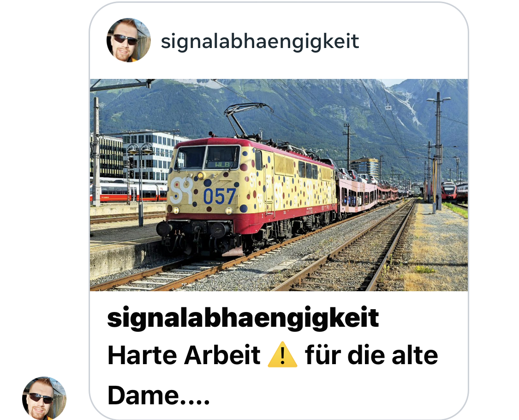Click the blue 057 number on locomotive
The width and height of the screenshot is (519, 420).
(220, 196)
